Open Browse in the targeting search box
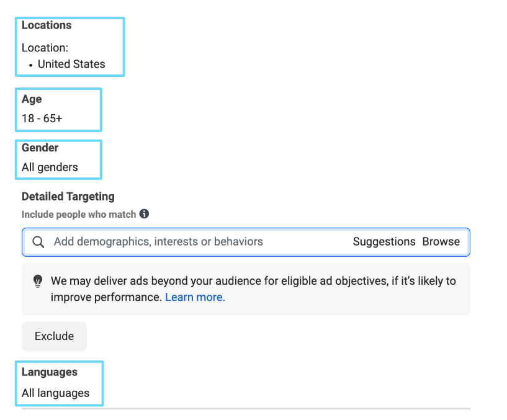Image resolution: width=507 pixels, height=420 pixels. click(441, 242)
